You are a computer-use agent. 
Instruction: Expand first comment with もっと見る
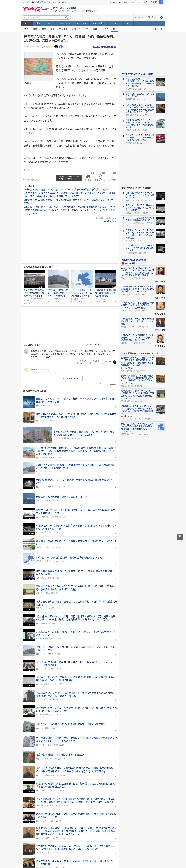pos(45,357)
